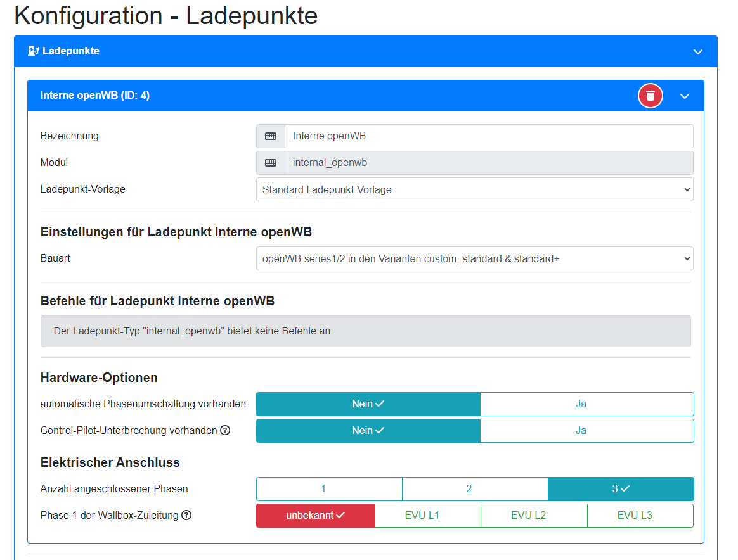
Task: Select the red unbekannt phase option
Action: click(x=316, y=515)
